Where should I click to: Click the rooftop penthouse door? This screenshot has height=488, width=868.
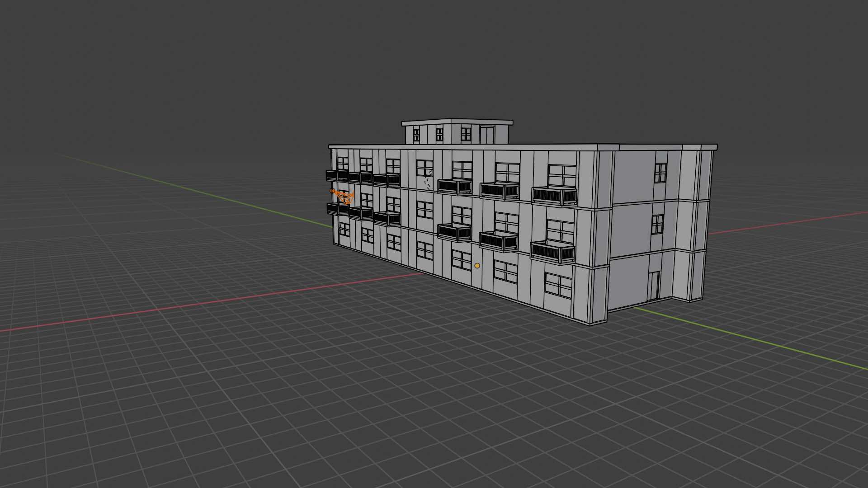pyautogui.click(x=487, y=135)
